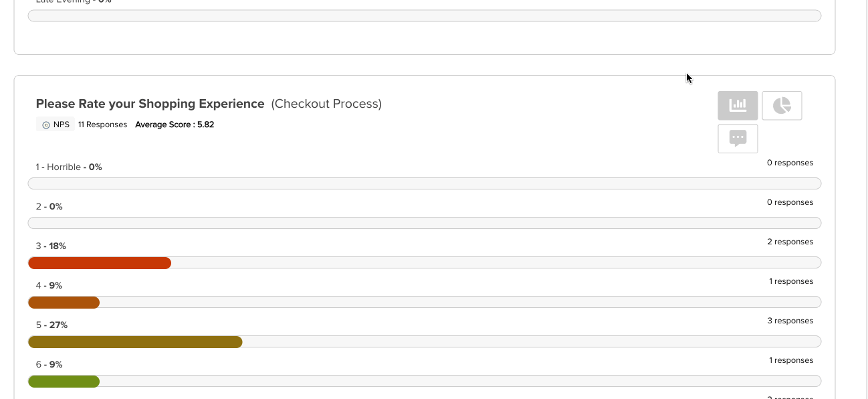Select the red 3 - 18% bar
The height and width of the screenshot is (399, 868).
point(100,263)
